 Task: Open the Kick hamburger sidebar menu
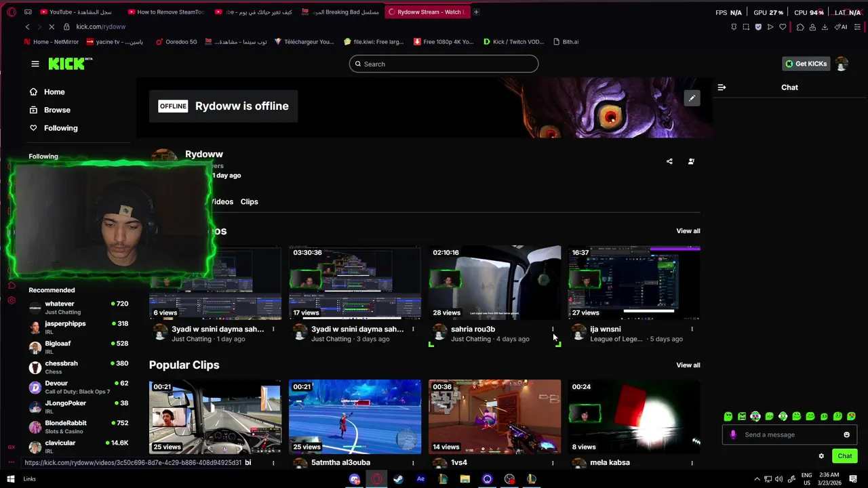click(35, 64)
